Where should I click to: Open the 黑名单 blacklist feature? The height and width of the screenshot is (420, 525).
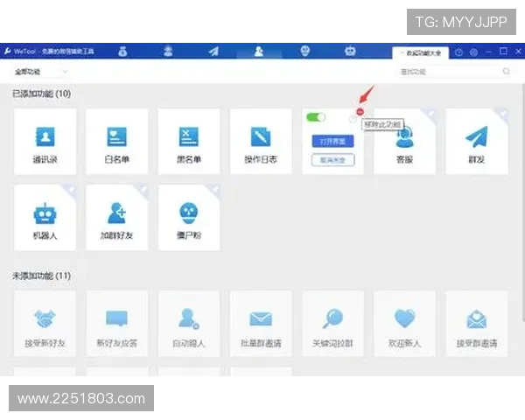[188, 142]
